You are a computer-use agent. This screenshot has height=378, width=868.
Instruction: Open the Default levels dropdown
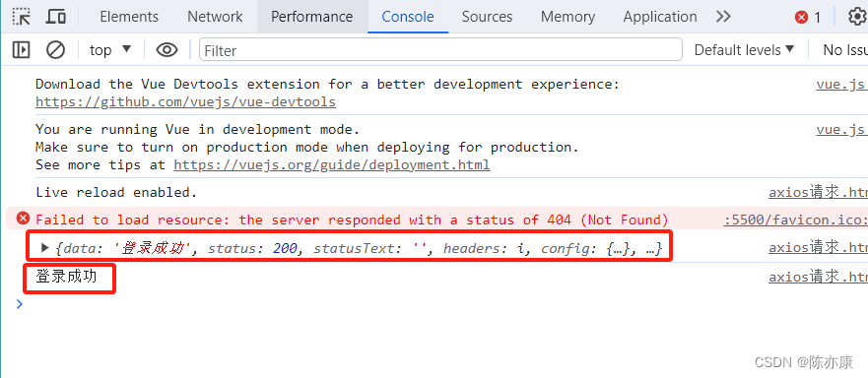[x=744, y=50]
